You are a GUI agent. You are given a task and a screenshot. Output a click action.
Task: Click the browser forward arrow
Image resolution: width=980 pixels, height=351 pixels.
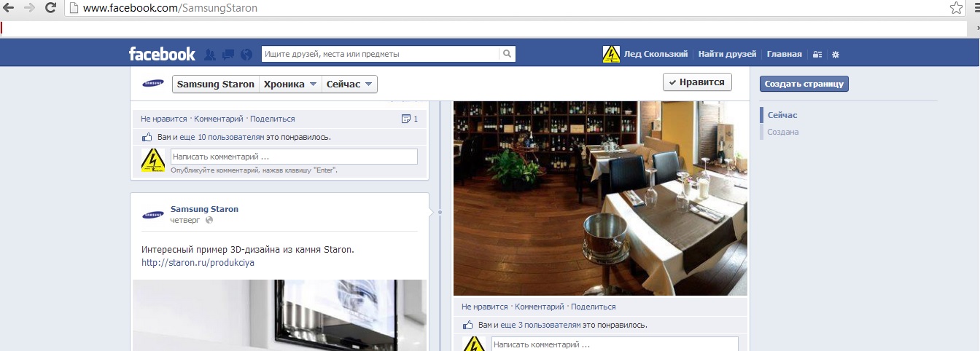click(x=30, y=8)
